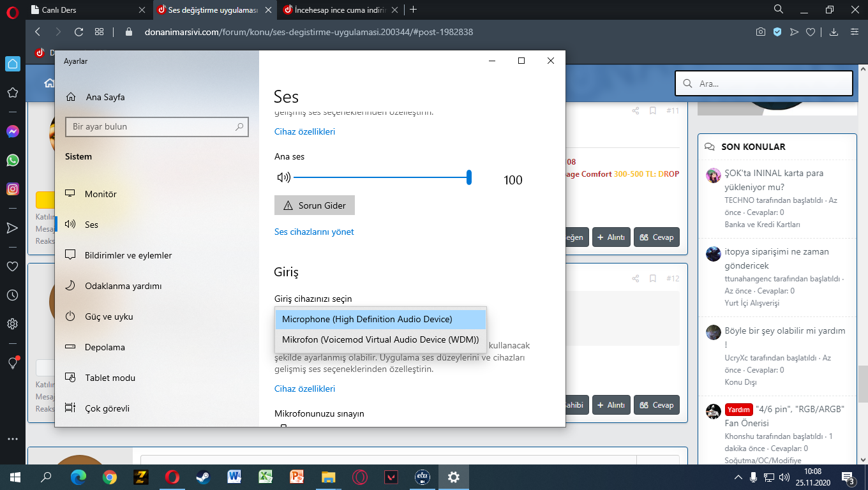Open the History clock icon in Opera sidebar
868x490 pixels.
(12, 295)
